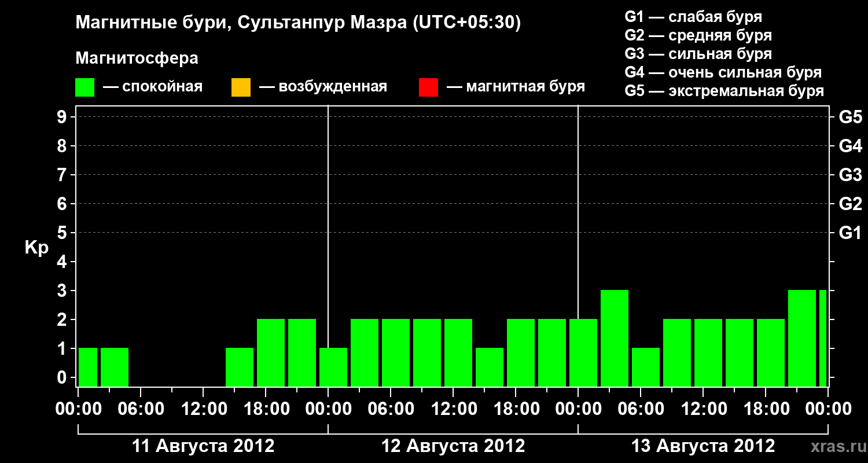The height and width of the screenshot is (463, 868).
Task: Click the 'G3 — сильная буря' legend line
Action: tap(698, 54)
